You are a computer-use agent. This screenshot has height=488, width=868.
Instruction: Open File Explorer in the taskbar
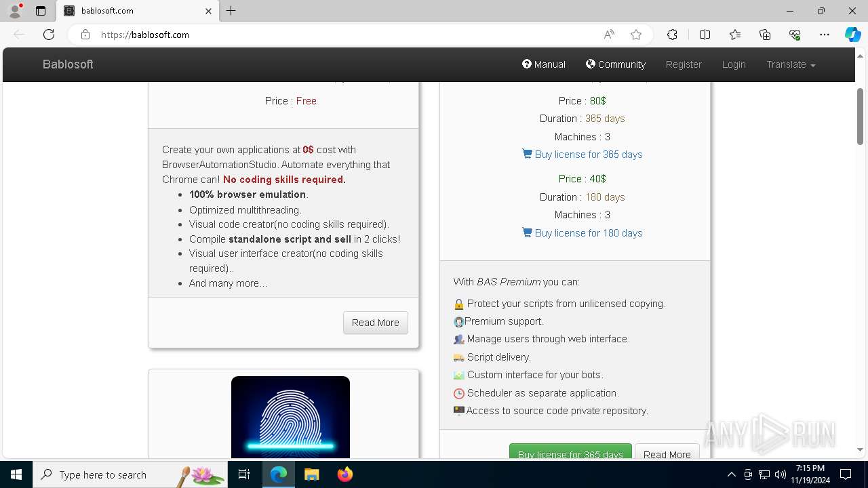click(x=312, y=474)
